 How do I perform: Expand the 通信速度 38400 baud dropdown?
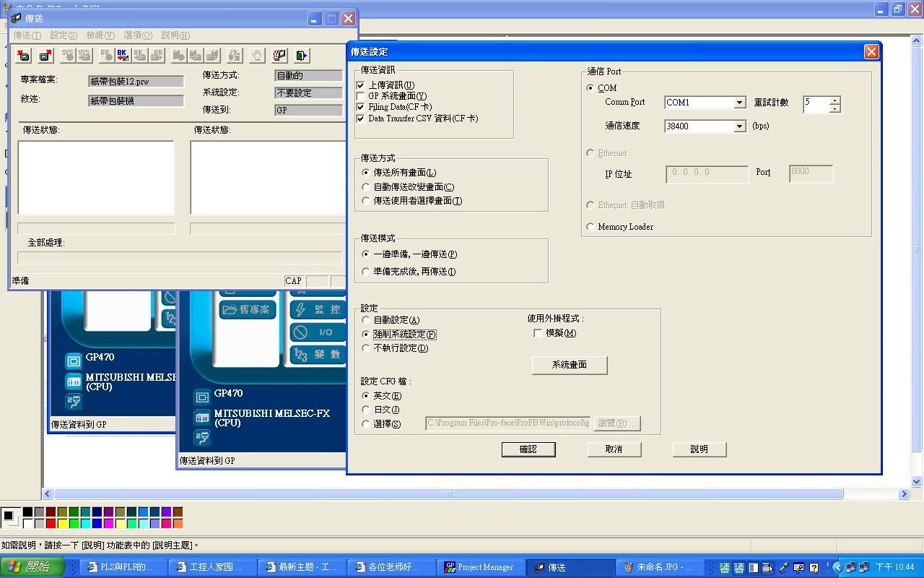click(739, 126)
